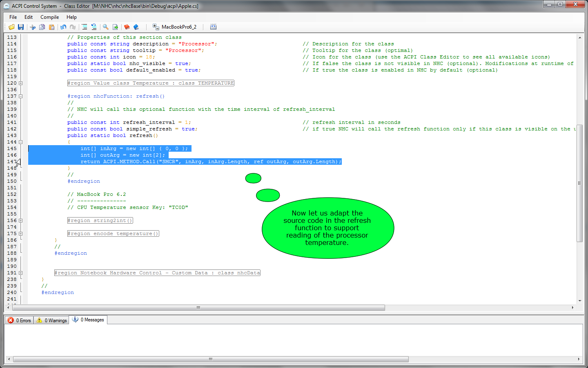The image size is (588, 368).
Task: Click the red book icon in toolbar
Action: pyautogui.click(x=127, y=27)
